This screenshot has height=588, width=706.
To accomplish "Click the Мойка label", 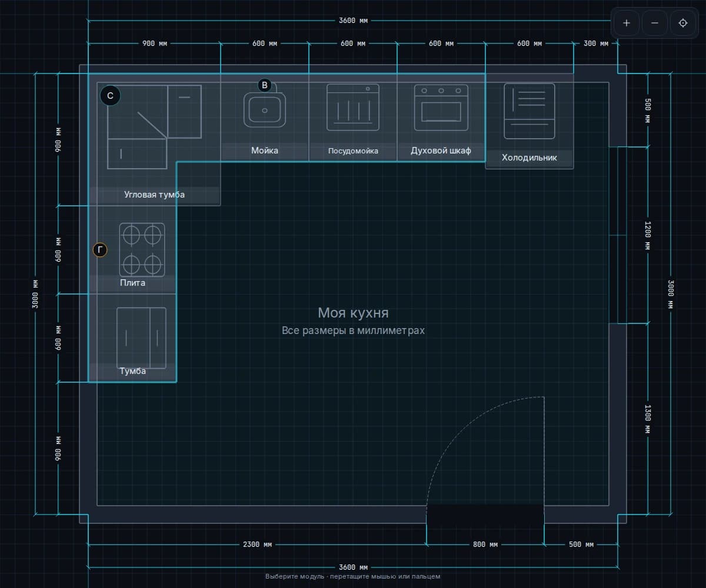I will 265,151.
